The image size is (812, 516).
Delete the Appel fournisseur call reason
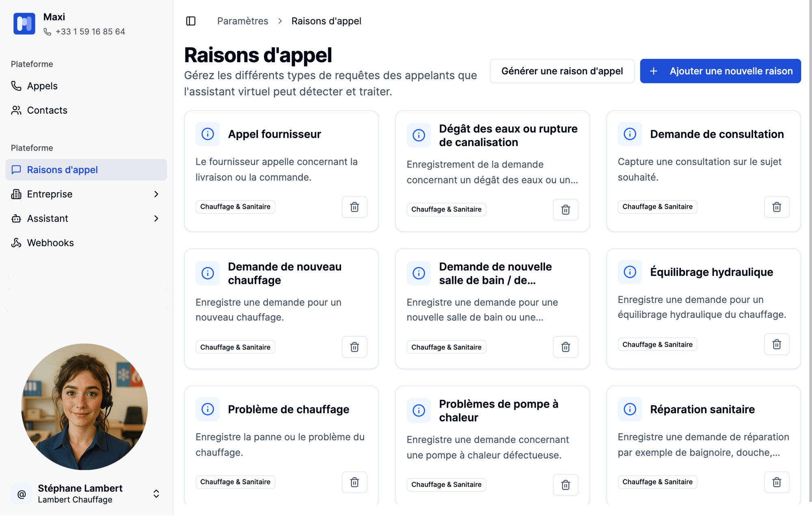click(354, 207)
